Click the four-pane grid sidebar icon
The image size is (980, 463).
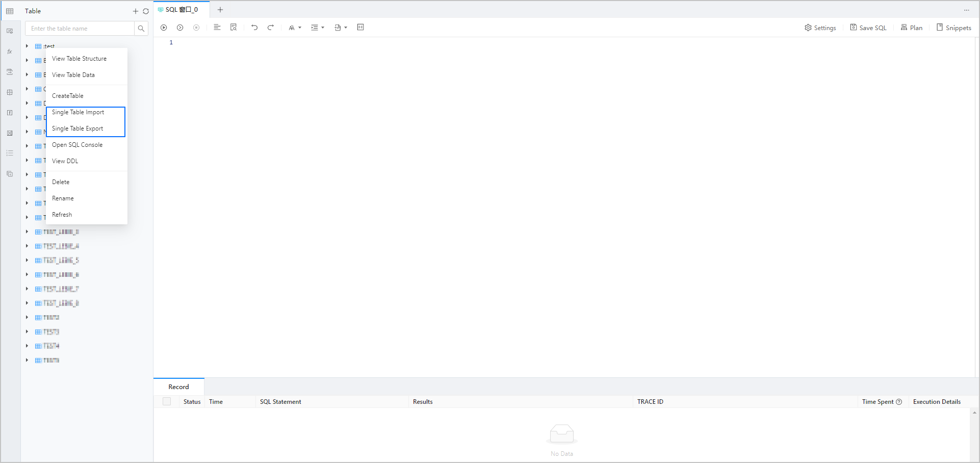point(10,92)
